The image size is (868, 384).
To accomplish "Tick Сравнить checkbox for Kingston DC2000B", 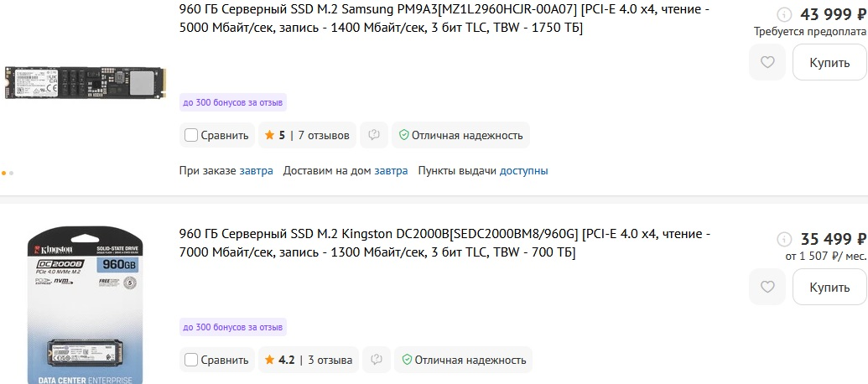I will click(191, 360).
